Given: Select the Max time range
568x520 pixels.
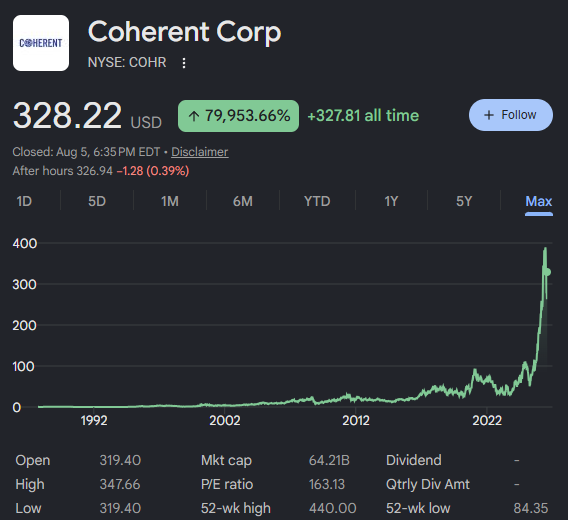Looking at the screenshot, I should 539,201.
